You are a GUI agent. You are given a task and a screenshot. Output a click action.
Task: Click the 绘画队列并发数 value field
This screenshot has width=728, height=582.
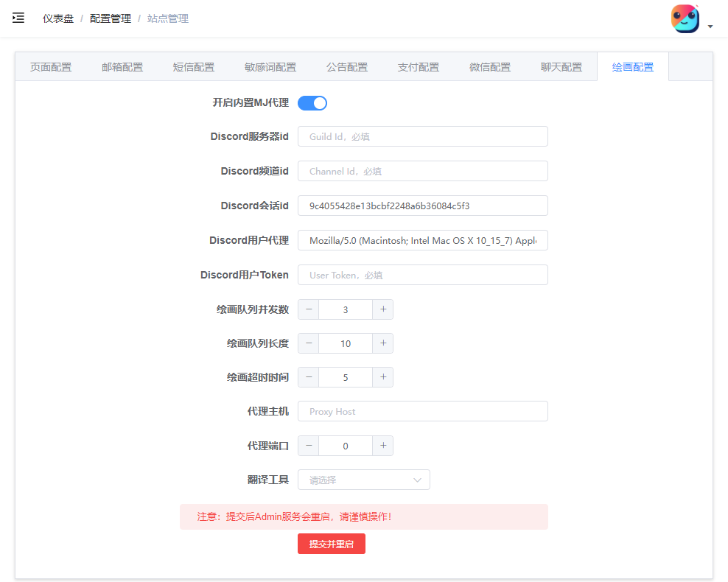tap(346, 309)
